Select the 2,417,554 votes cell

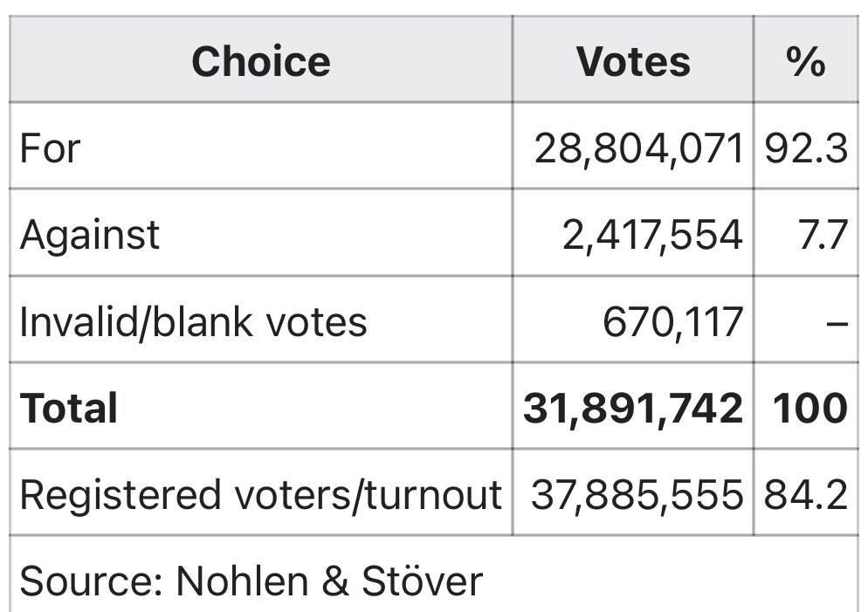[651, 234]
